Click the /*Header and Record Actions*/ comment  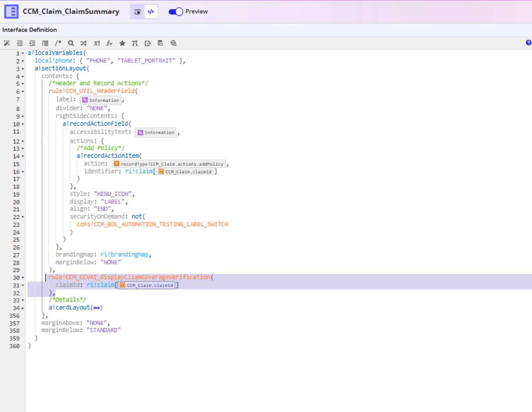coord(98,83)
